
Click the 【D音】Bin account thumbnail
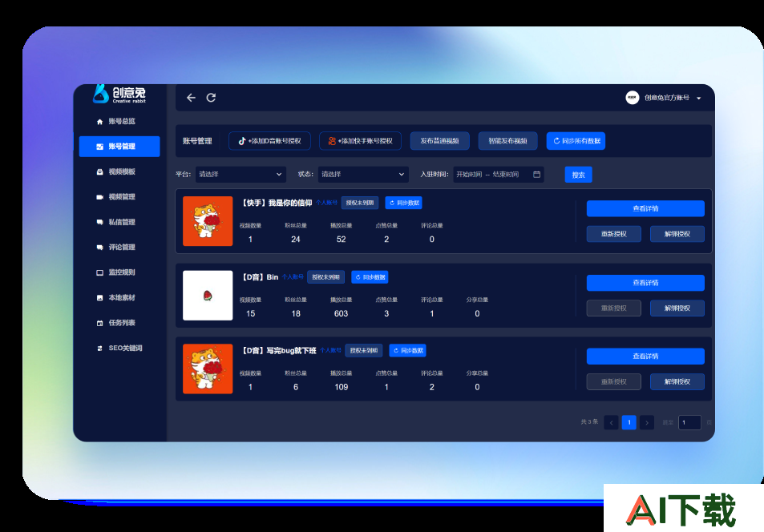208,295
